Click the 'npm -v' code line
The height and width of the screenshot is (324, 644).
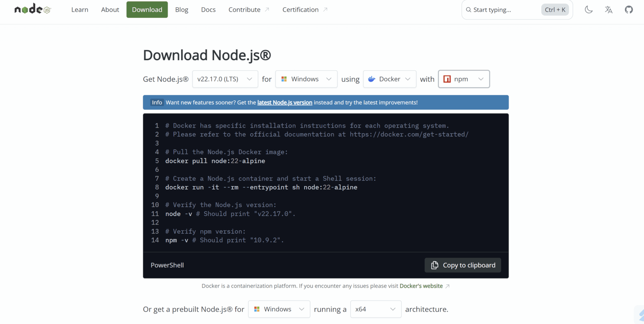click(225, 240)
